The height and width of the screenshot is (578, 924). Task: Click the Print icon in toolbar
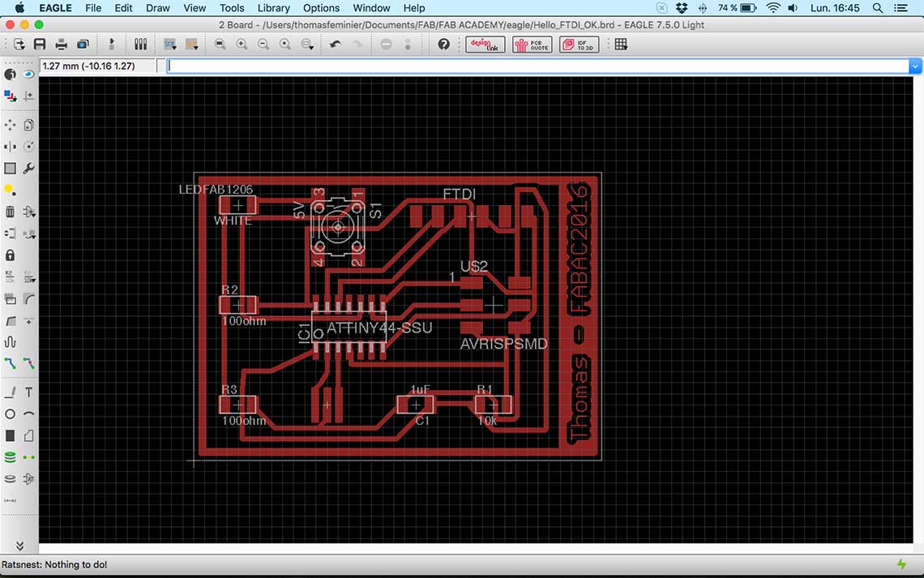(x=61, y=45)
